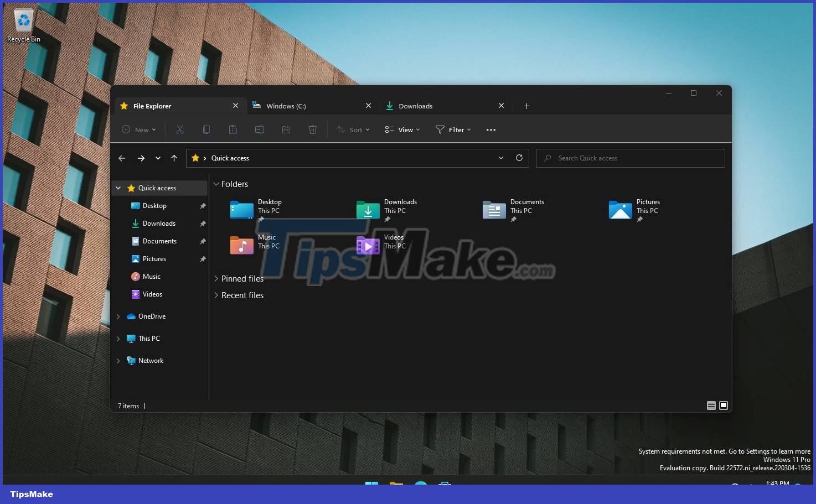
Task: Refresh the Quick access view
Action: (519, 158)
